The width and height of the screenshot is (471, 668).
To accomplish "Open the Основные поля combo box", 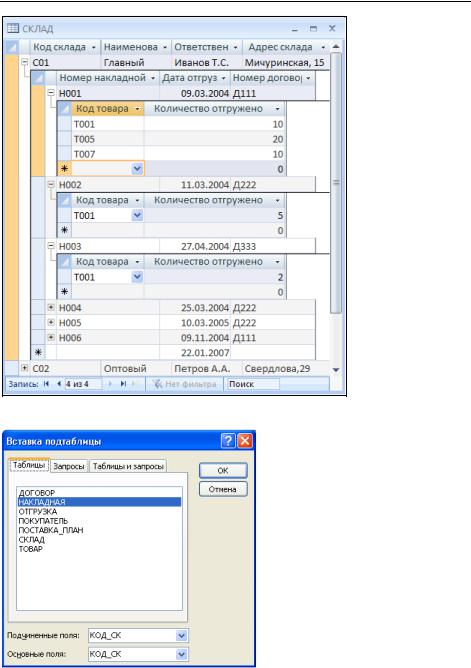I will (x=181, y=654).
